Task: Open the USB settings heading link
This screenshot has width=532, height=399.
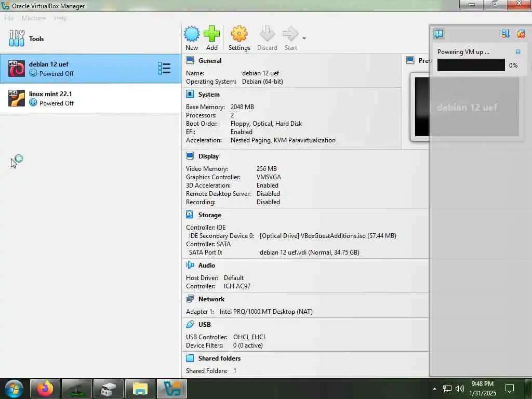Action: [205, 325]
